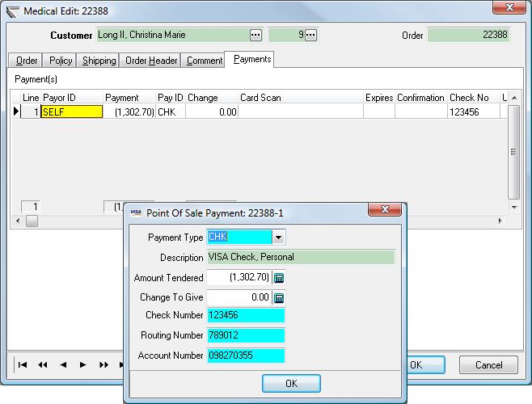Viewport: 532px width, 404px height.
Task: Click the Account Number field
Action: [x=246, y=356]
